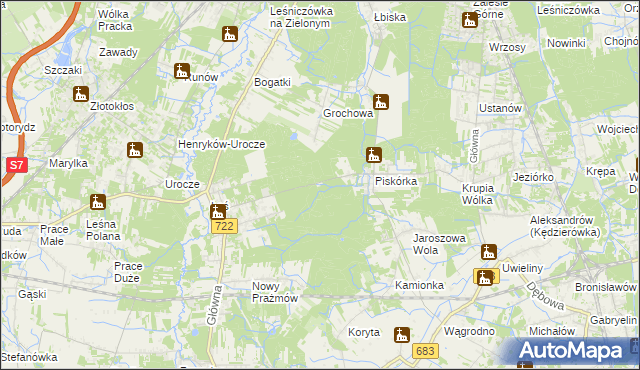Select the Dębowa street label

[x=545, y=296]
